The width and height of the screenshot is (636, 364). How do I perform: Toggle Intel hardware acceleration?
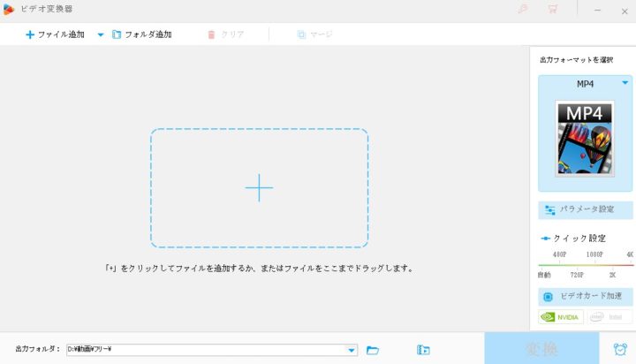pyautogui.click(x=608, y=317)
